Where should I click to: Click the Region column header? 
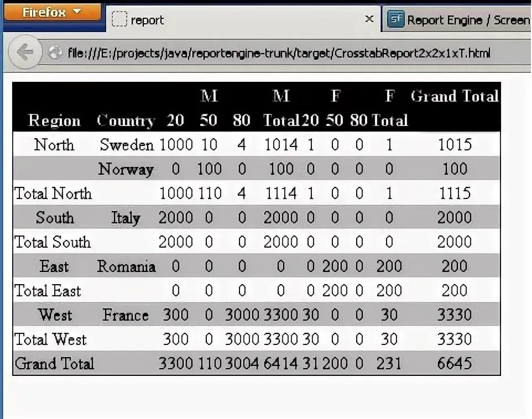coord(54,121)
